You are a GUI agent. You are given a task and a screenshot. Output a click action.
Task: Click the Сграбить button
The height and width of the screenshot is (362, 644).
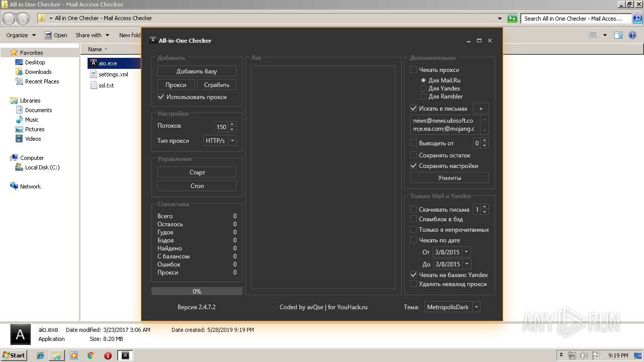pyautogui.click(x=217, y=85)
